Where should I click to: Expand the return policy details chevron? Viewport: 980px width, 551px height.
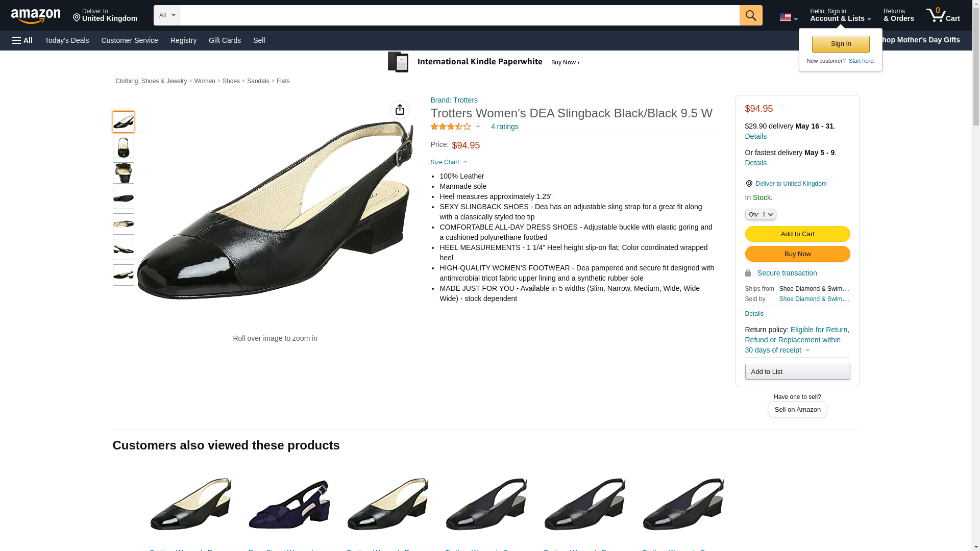pos(807,350)
